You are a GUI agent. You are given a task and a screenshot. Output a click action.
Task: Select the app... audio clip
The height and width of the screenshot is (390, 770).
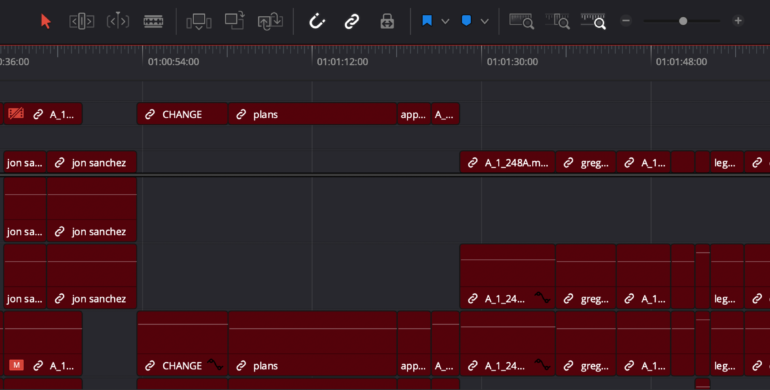[x=413, y=343]
